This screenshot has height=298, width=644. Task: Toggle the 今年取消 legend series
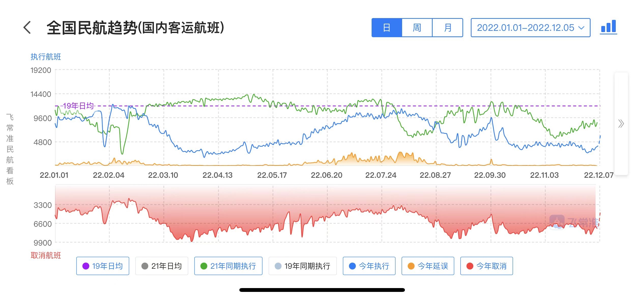[487, 266]
